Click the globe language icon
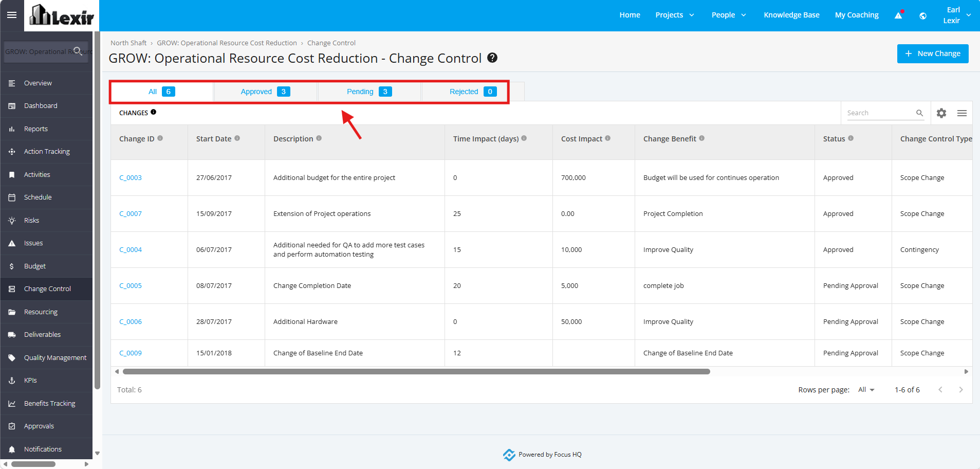Image resolution: width=980 pixels, height=469 pixels. click(x=923, y=15)
